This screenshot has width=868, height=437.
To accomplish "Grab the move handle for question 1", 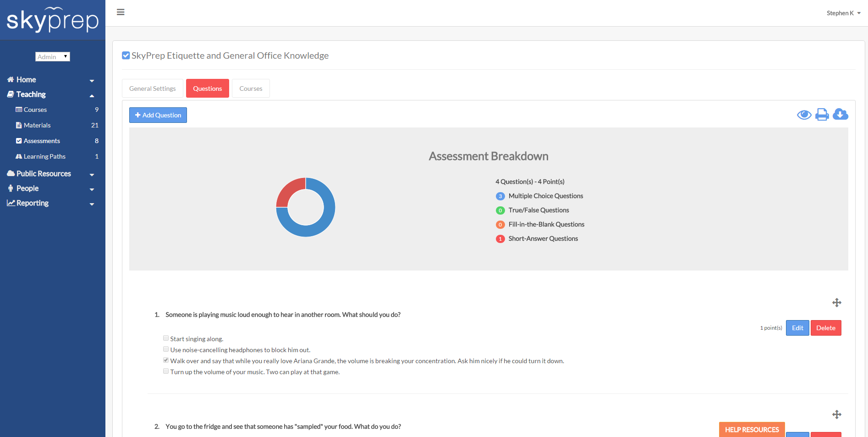I will tap(837, 303).
